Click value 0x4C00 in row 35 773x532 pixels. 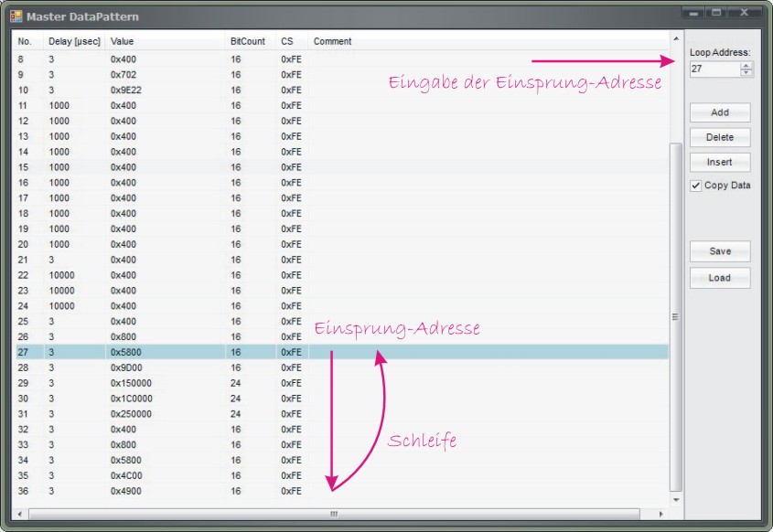(126, 476)
